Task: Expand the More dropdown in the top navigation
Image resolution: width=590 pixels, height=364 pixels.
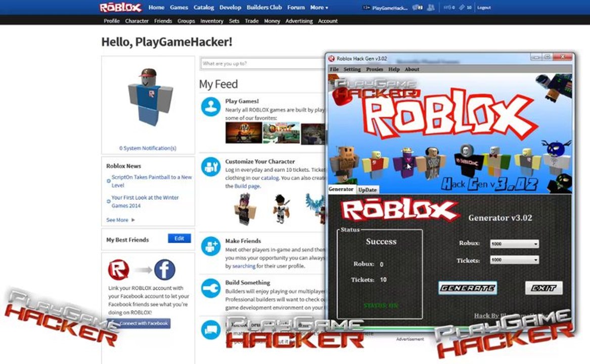Action: coord(319,8)
